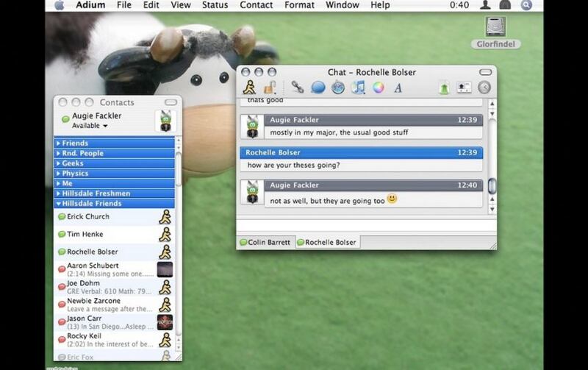Open the Help menu
This screenshot has width=588, height=370.
pyautogui.click(x=380, y=5)
